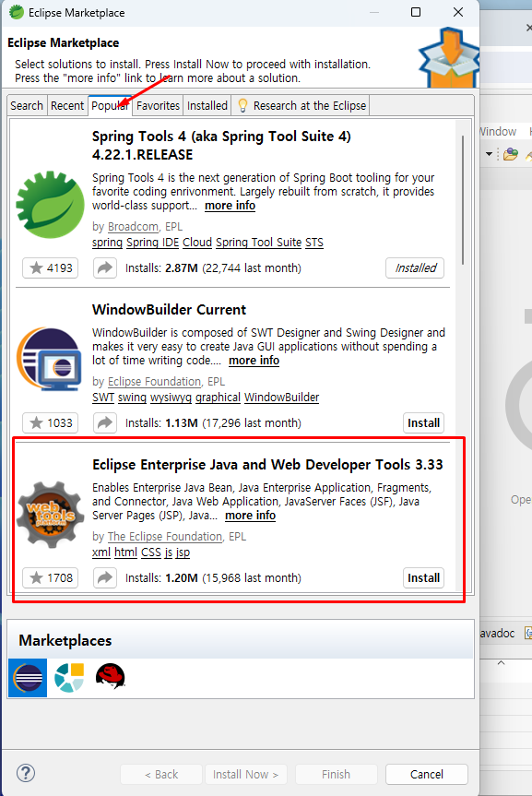Star Eclipse Enterprise Java tools, 1708 favorites
The image size is (532, 796).
point(51,577)
